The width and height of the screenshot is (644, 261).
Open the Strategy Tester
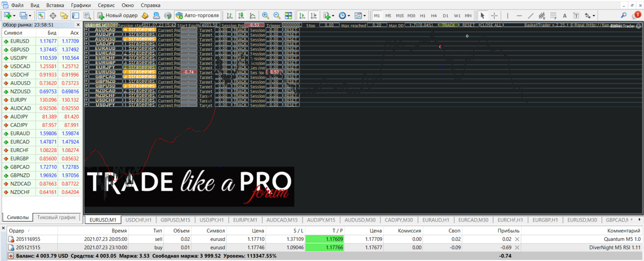click(87, 15)
